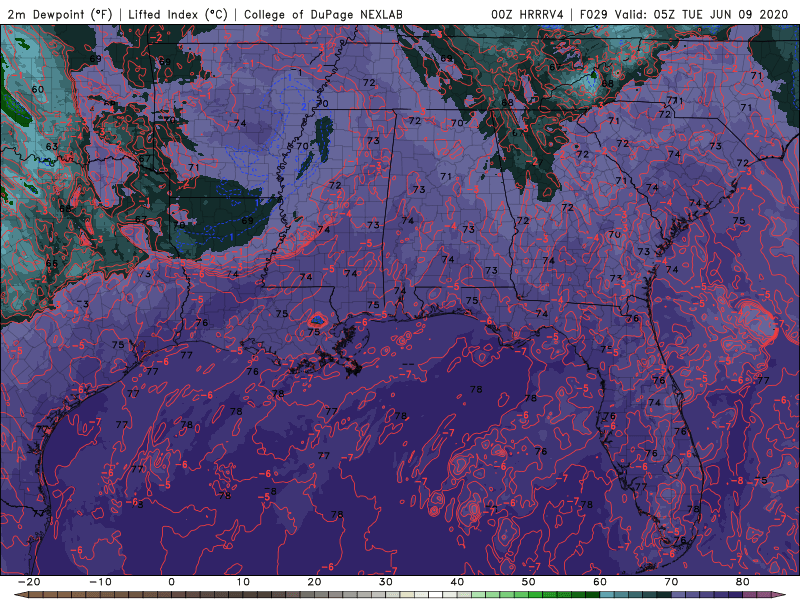800x600 pixels.
Task: Click the -20 label on the color scale
Action: [29, 582]
